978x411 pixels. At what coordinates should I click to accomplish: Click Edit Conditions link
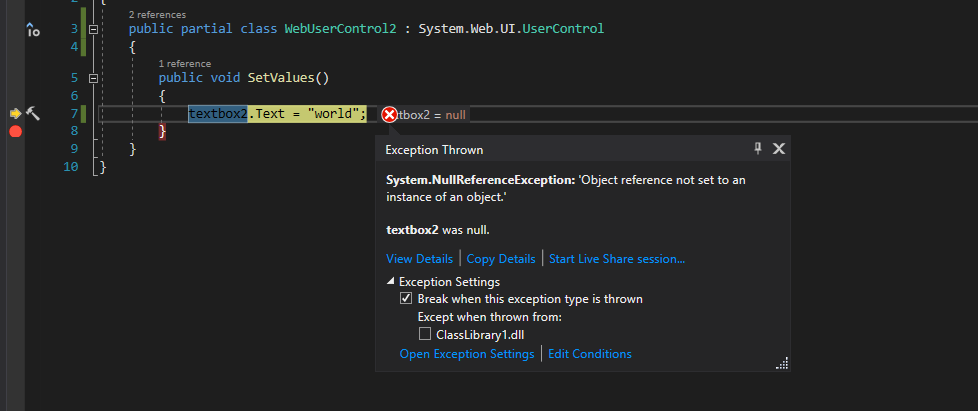tap(589, 354)
